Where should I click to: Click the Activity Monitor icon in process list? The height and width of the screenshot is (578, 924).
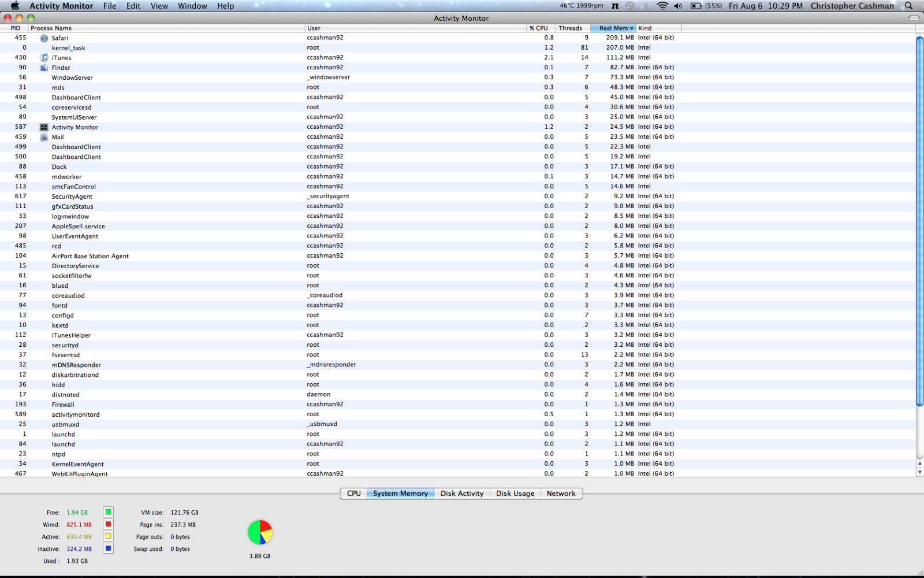coord(44,127)
